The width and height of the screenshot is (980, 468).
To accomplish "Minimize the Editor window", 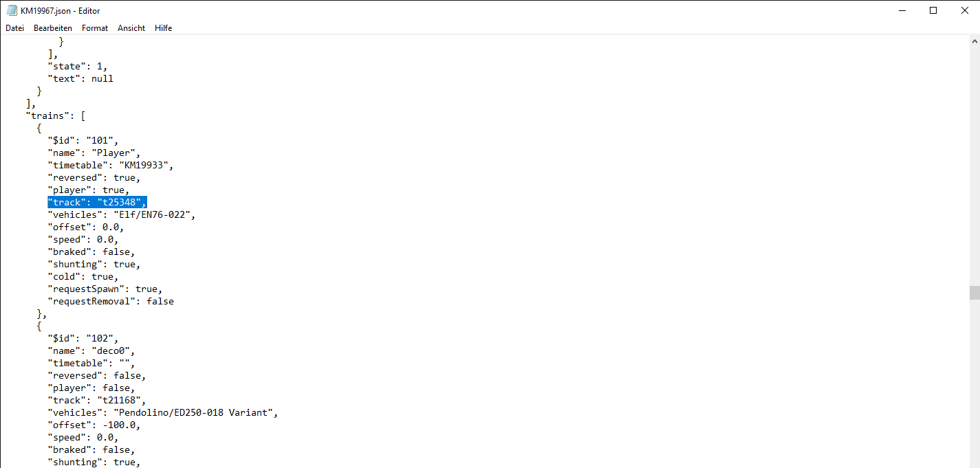I will [902, 10].
